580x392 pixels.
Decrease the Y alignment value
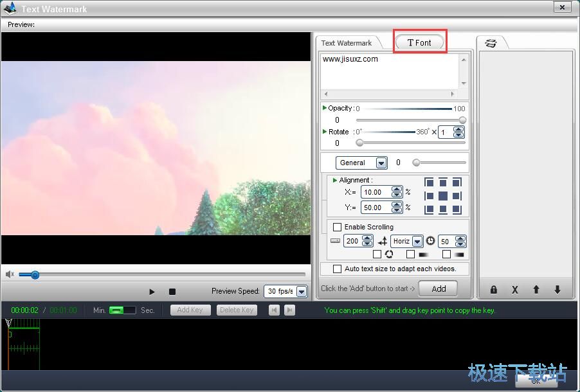tap(397, 210)
